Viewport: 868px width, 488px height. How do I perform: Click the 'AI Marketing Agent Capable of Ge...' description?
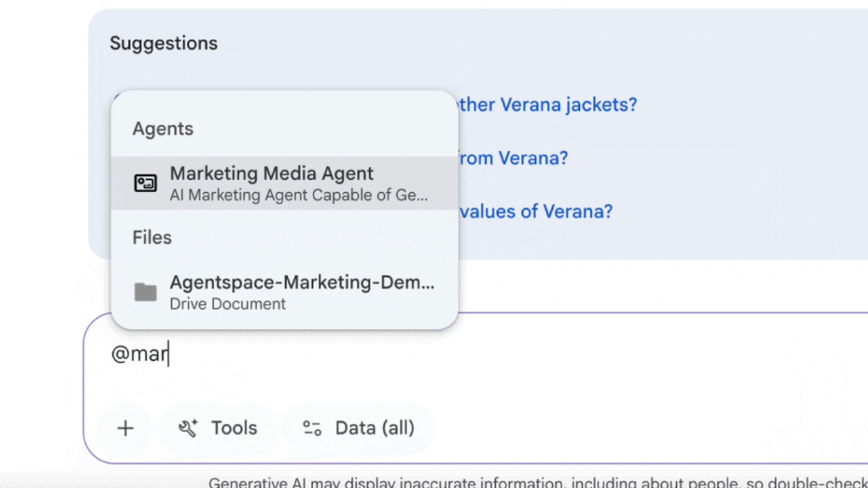pos(299,195)
